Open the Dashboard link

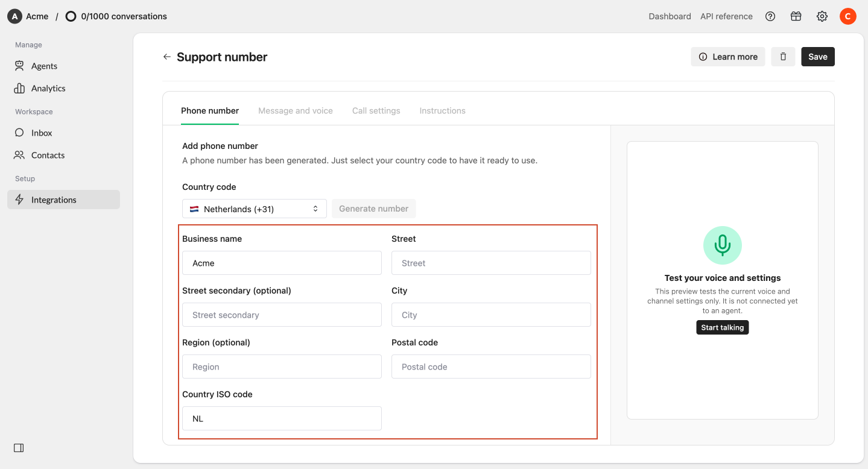(x=670, y=16)
